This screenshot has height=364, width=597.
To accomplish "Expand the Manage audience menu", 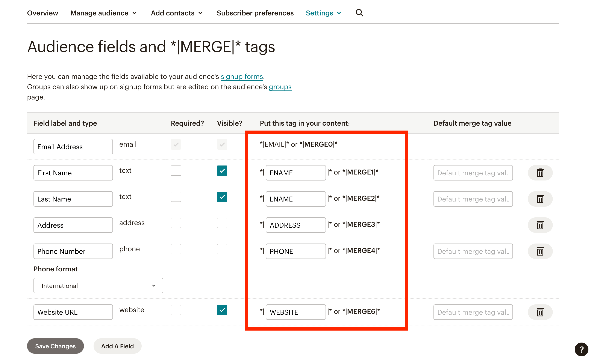I will click(x=103, y=13).
